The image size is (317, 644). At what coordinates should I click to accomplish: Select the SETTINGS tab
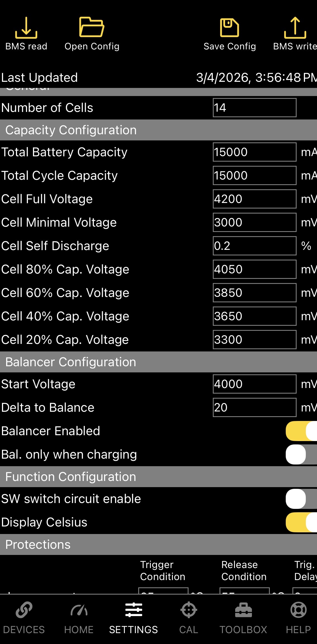click(x=134, y=617)
